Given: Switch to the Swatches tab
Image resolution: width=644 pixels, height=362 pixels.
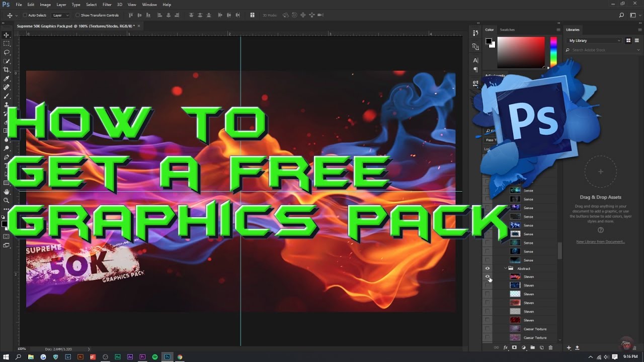Looking at the screenshot, I should click(x=507, y=30).
